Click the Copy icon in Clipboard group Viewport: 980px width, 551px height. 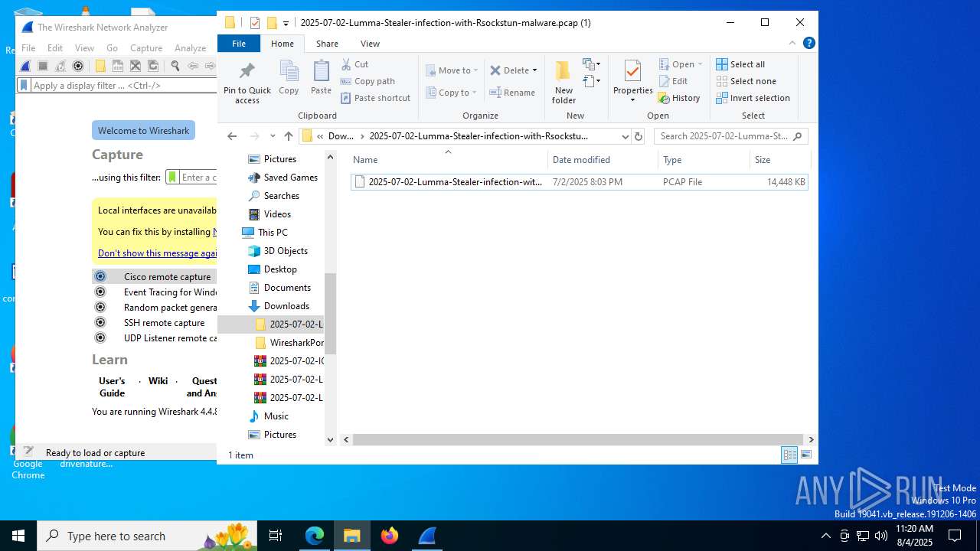pos(289,78)
